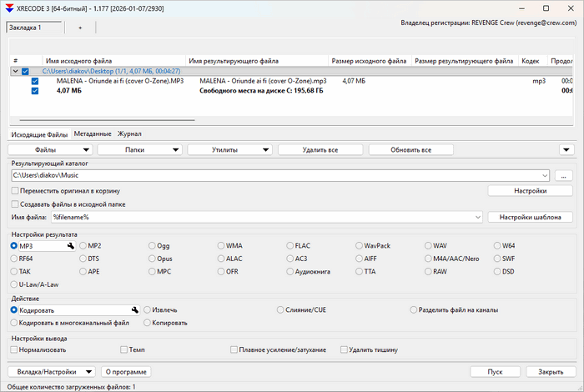Click the Настройки шаблона button

pyautogui.click(x=530, y=217)
